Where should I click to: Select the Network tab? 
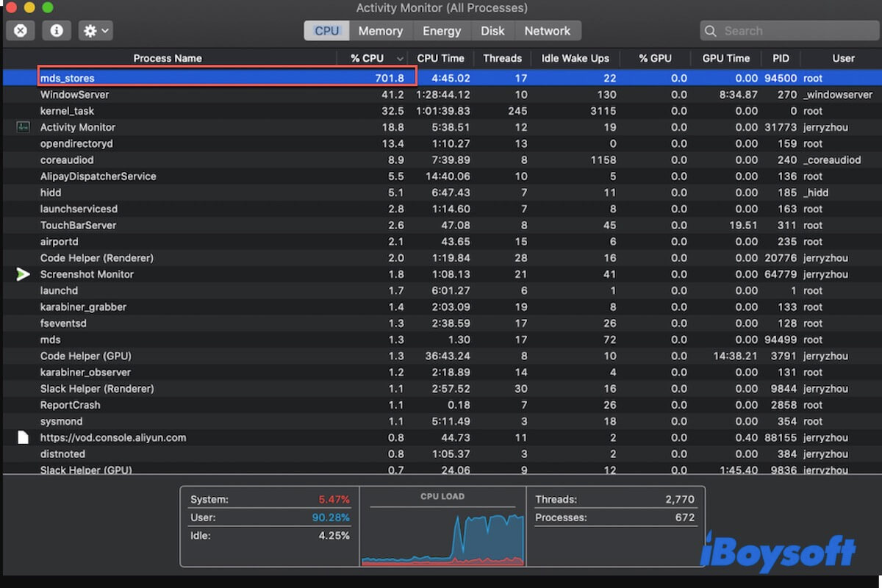(547, 31)
